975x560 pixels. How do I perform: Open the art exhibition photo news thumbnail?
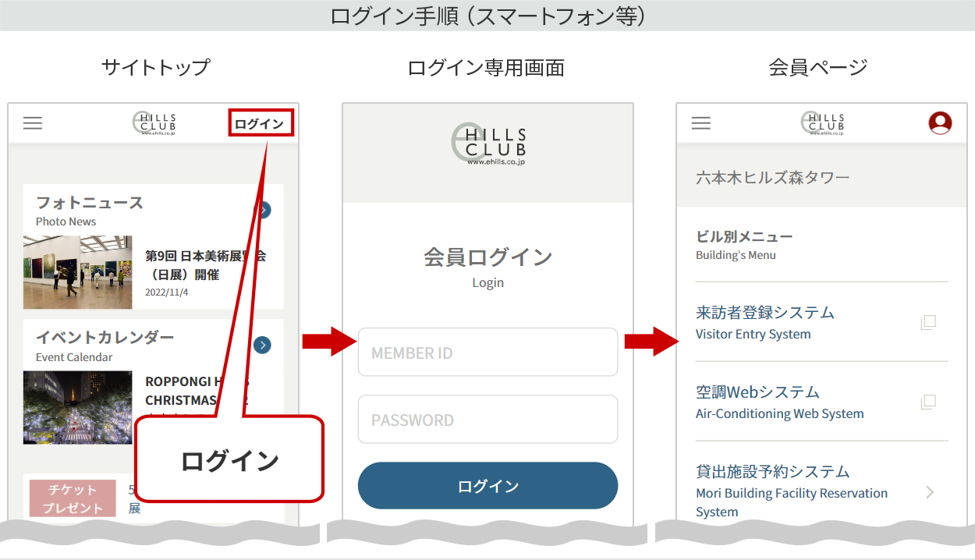pos(78,272)
